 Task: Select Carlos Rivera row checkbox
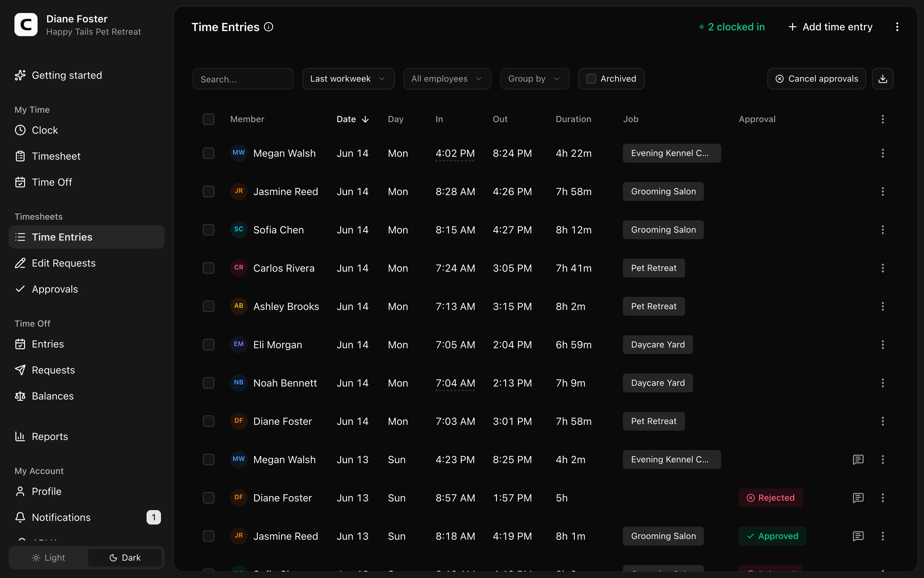coord(208,268)
